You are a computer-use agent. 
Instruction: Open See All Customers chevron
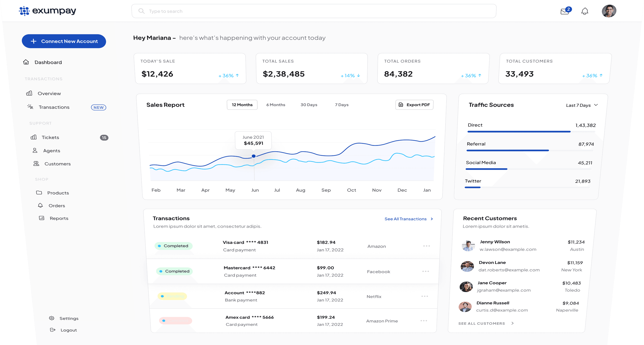[x=513, y=323]
